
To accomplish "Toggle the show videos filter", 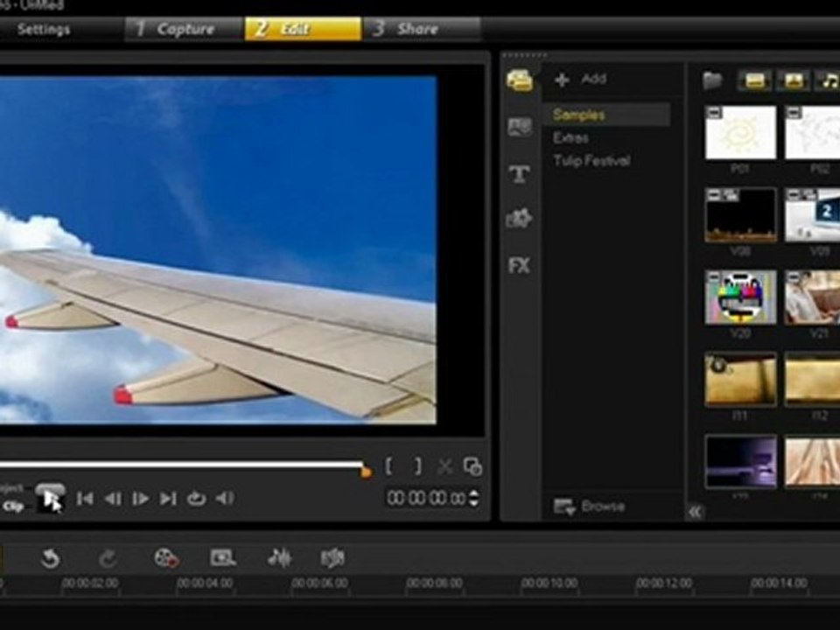I will click(x=754, y=80).
